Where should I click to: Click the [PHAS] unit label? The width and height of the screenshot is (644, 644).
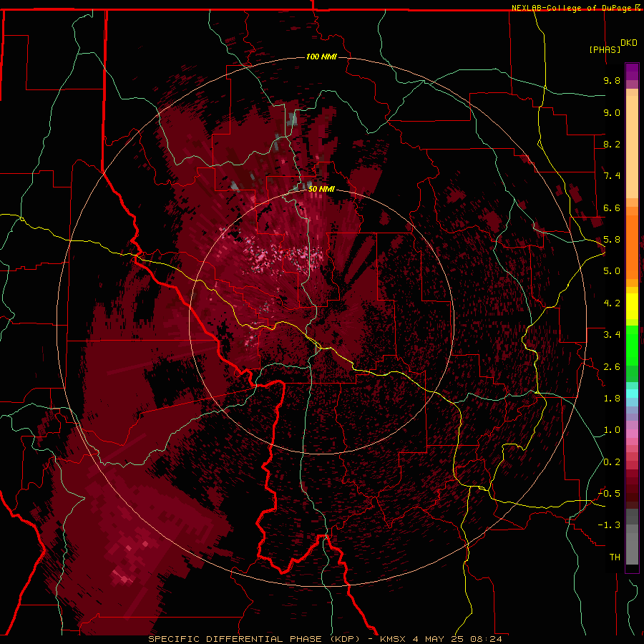[605, 49]
